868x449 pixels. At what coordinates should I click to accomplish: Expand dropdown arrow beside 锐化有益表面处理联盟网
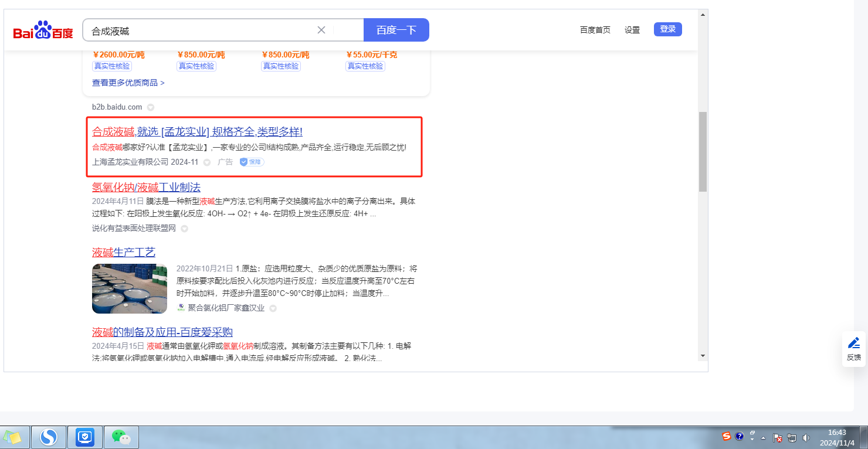(x=184, y=229)
